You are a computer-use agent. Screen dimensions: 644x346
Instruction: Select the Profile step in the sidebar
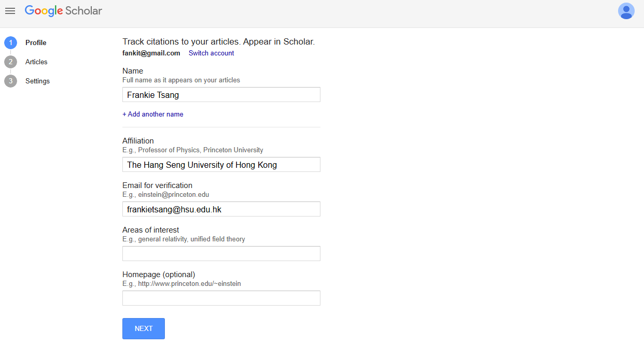pyautogui.click(x=36, y=42)
